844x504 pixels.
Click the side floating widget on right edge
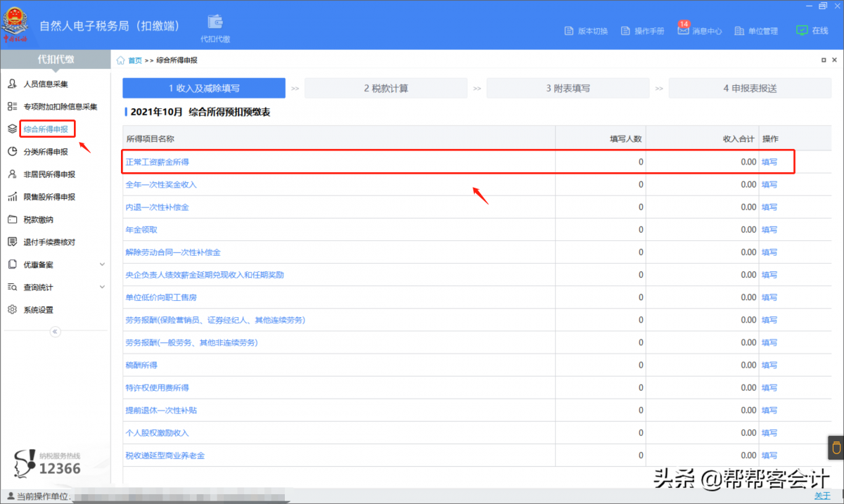coord(836,448)
